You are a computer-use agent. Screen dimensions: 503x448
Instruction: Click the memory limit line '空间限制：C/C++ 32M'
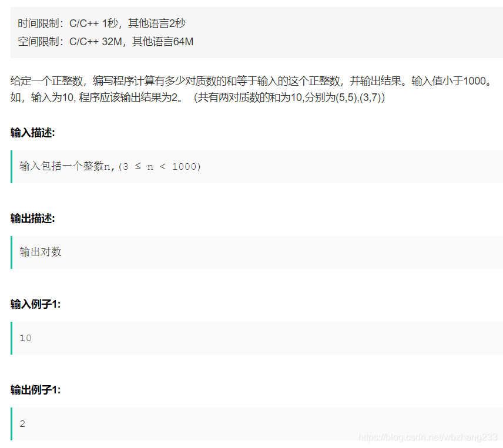(106, 42)
